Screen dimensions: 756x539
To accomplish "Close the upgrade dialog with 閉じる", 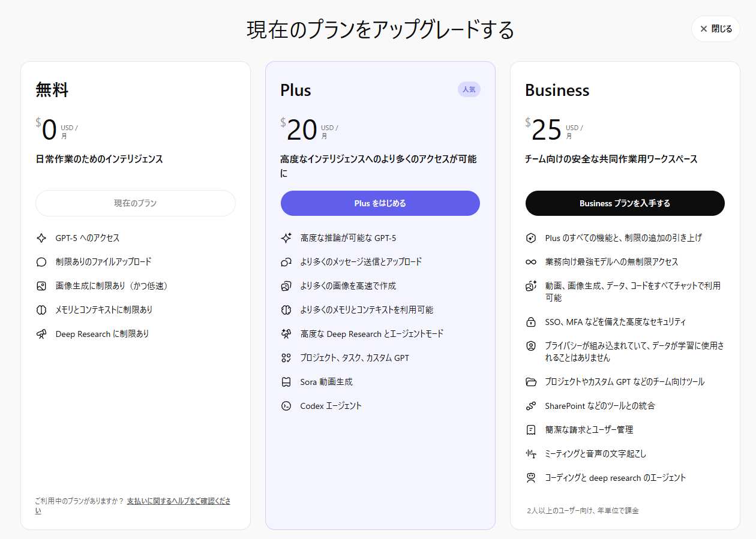I will click(x=715, y=29).
